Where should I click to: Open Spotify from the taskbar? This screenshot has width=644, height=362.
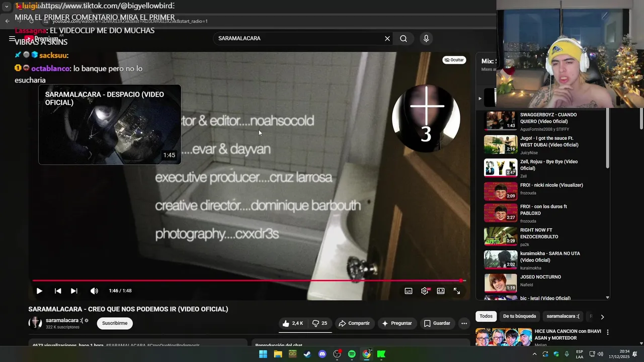(x=352, y=354)
